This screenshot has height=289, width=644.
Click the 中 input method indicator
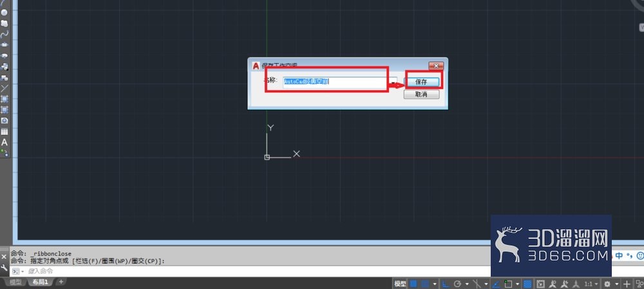pos(619,255)
